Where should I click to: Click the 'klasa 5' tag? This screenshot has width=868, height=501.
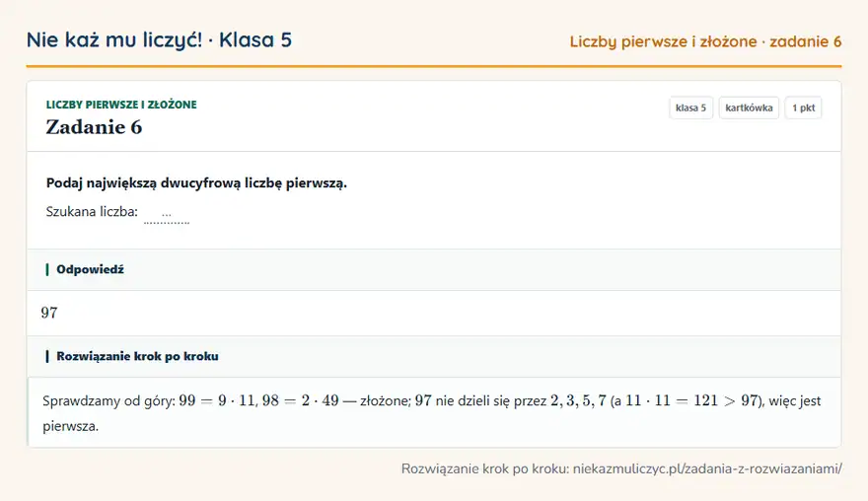pyautogui.click(x=690, y=107)
